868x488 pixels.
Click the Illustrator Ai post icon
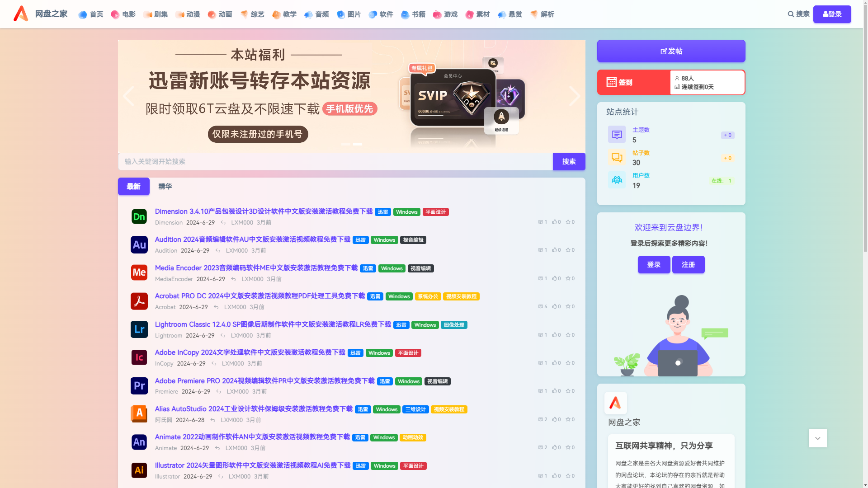[x=139, y=470]
